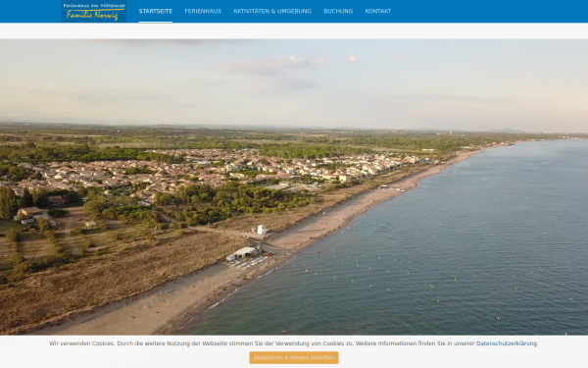Click the aerial beach hero image
The width and height of the screenshot is (588, 368).
pos(294,187)
